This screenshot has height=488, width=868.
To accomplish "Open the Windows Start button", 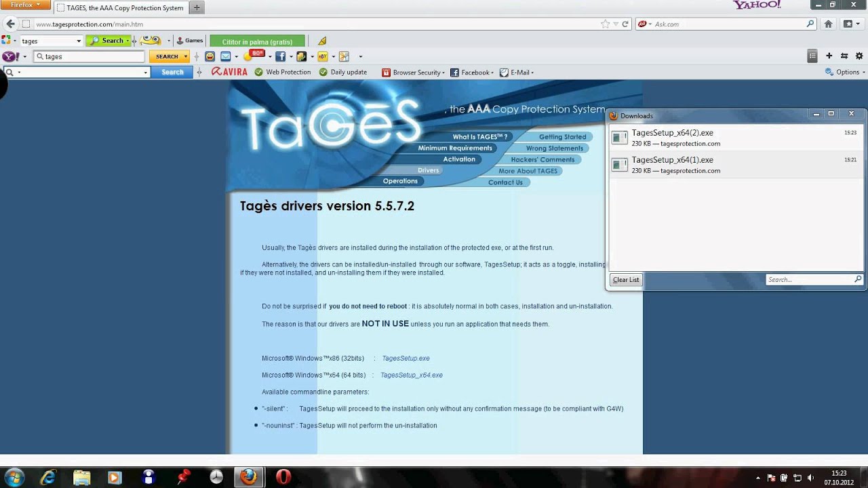I will 14,477.
